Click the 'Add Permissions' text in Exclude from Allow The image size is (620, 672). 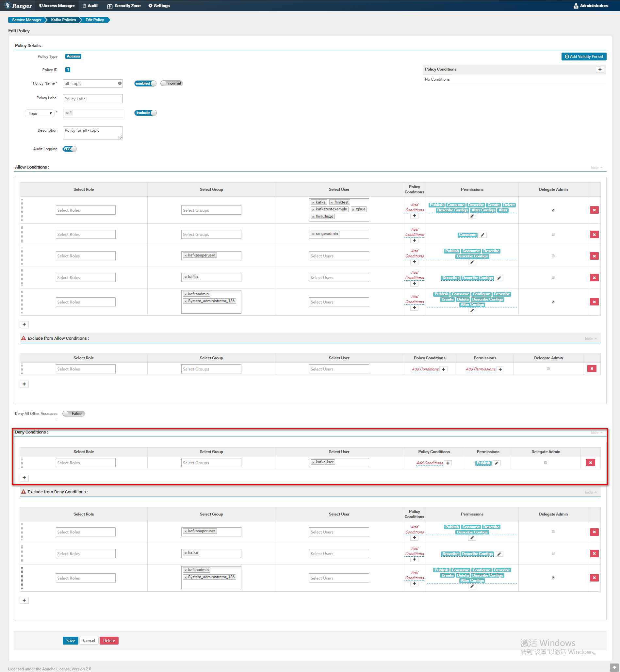481,369
